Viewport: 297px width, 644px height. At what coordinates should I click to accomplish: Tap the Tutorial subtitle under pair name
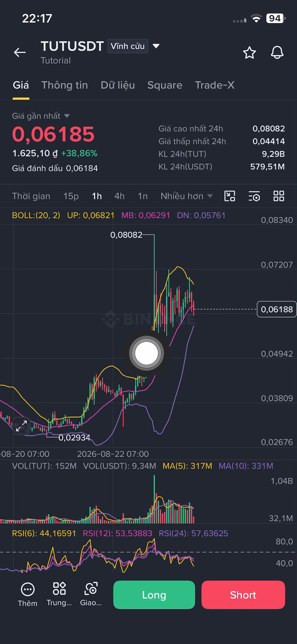pos(56,61)
